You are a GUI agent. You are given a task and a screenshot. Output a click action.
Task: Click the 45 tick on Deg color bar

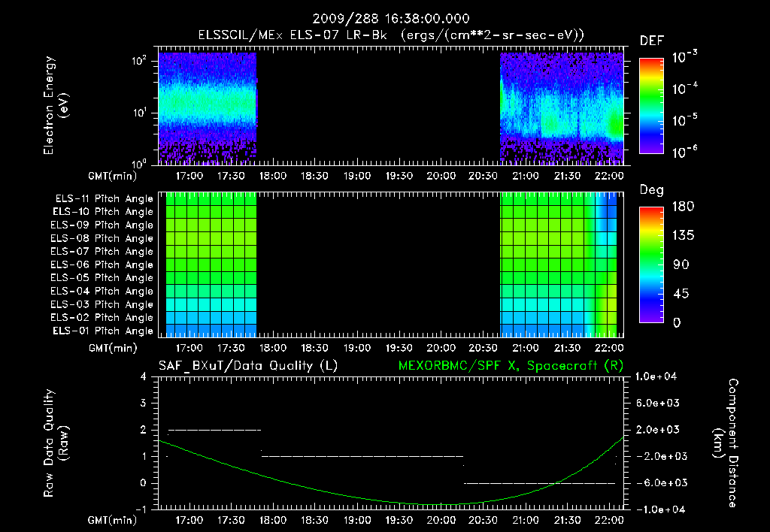coord(681,294)
